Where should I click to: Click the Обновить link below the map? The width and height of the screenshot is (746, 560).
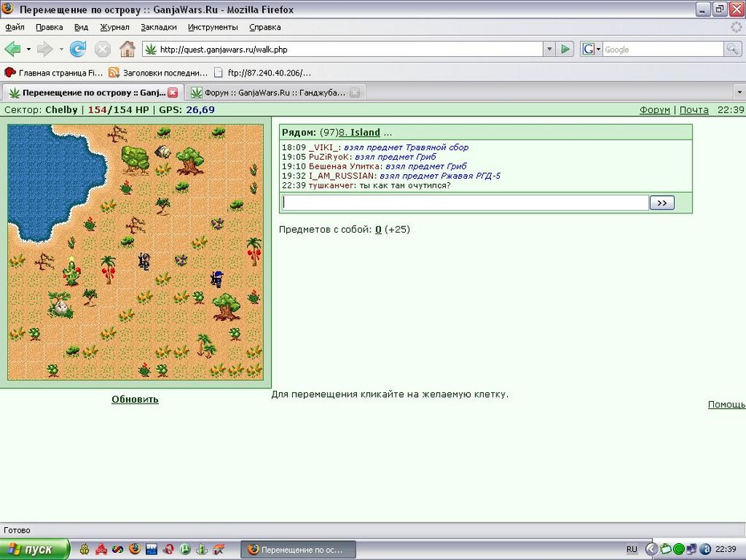(135, 400)
